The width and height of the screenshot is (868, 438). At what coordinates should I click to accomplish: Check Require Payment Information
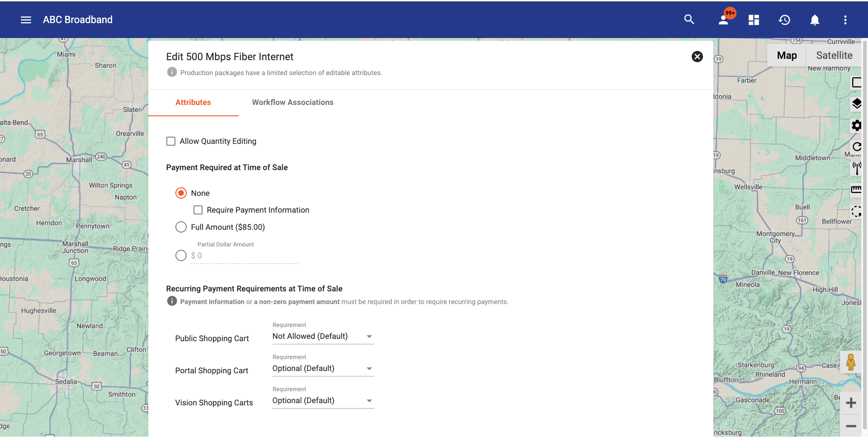click(x=198, y=210)
